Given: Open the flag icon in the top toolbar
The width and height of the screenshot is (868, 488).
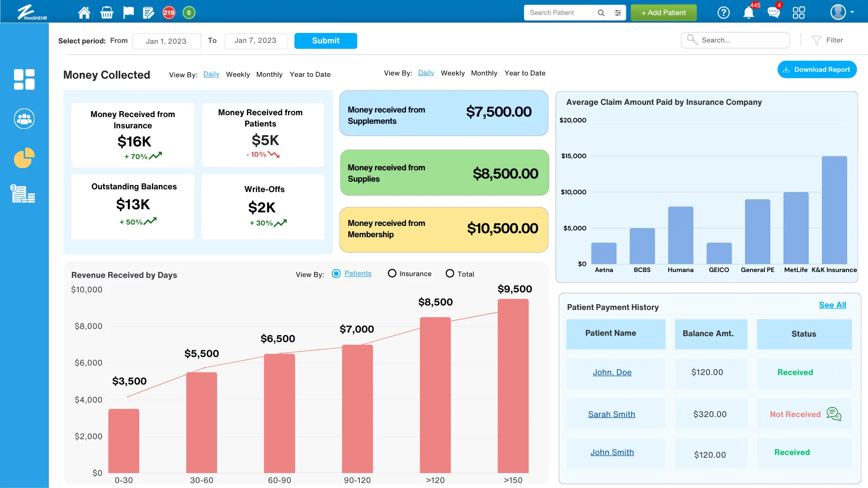Looking at the screenshot, I should coord(128,12).
